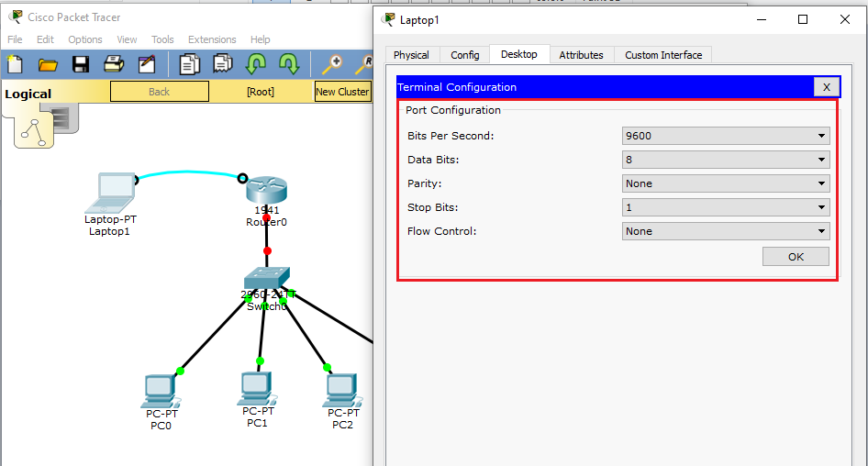The width and height of the screenshot is (868, 466).
Task: Switch to the Config tab
Action: (464, 55)
